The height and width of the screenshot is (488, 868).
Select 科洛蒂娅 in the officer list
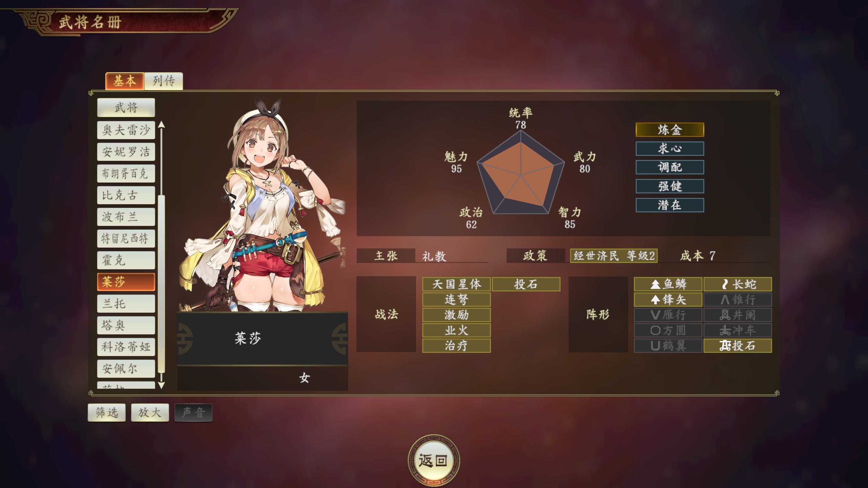click(x=126, y=347)
